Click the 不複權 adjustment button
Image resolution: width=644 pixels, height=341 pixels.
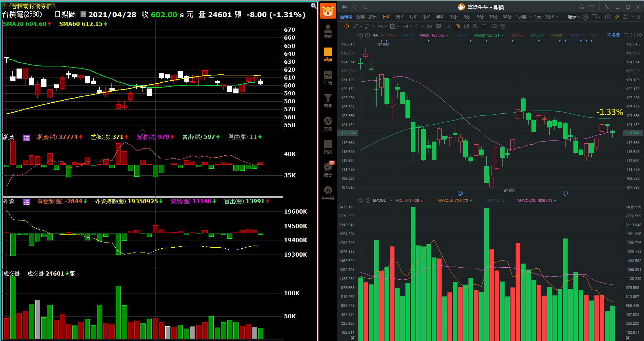[x=613, y=35]
